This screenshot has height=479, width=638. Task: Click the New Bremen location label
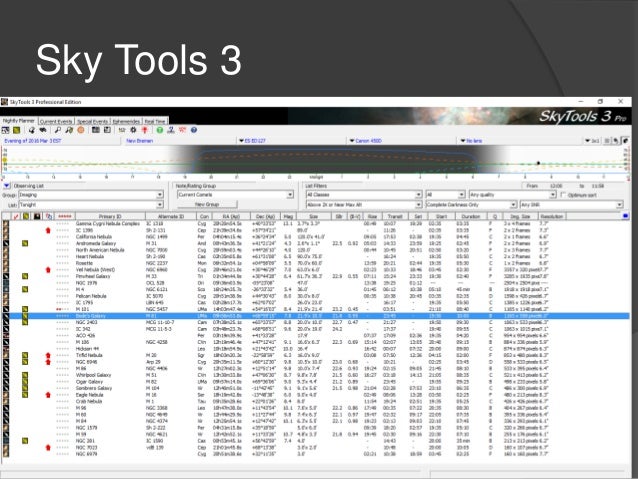pos(140,141)
